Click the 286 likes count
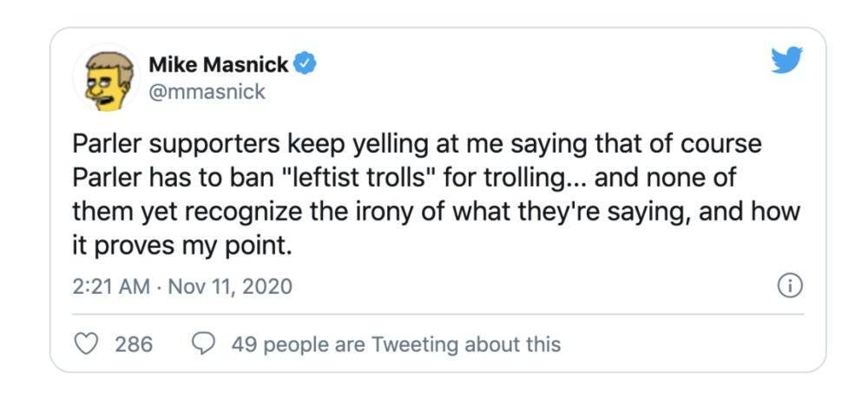868x411 pixels. click(x=134, y=344)
